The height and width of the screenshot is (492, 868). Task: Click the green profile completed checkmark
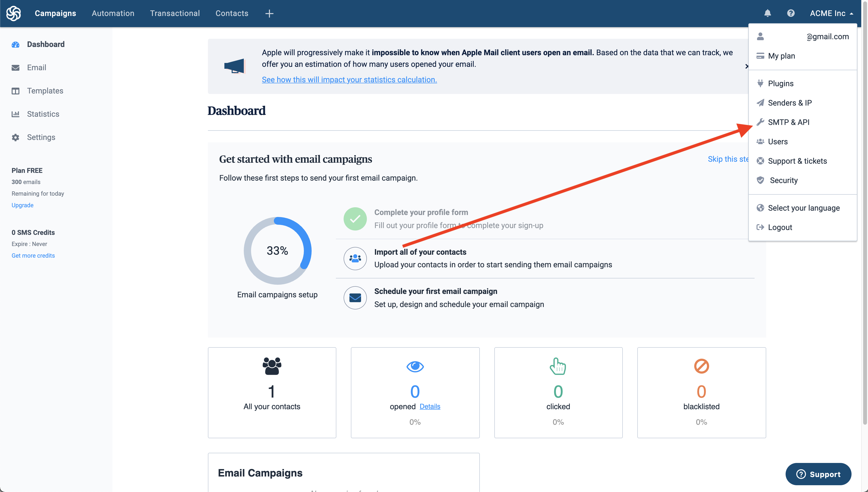pyautogui.click(x=355, y=219)
